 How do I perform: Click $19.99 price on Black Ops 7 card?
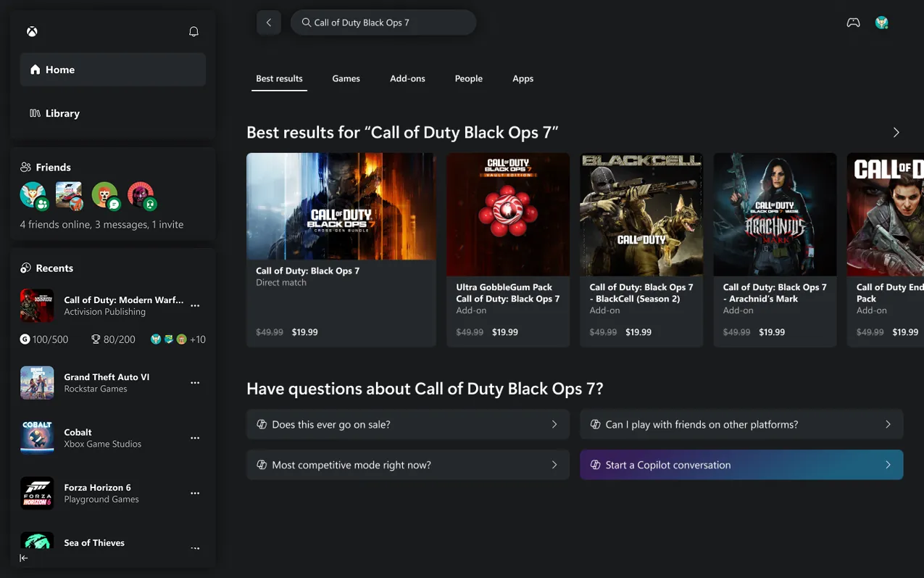pyautogui.click(x=305, y=332)
